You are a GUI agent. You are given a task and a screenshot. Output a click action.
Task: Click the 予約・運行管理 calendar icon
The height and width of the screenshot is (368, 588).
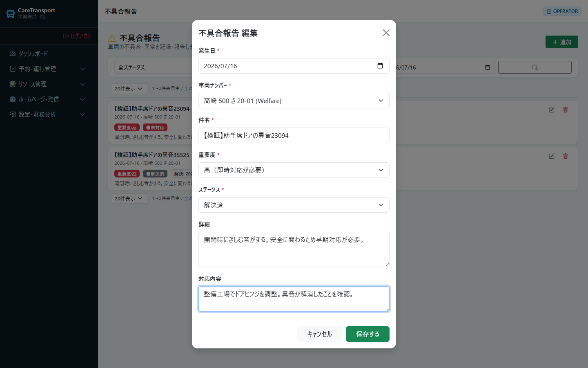pos(13,69)
